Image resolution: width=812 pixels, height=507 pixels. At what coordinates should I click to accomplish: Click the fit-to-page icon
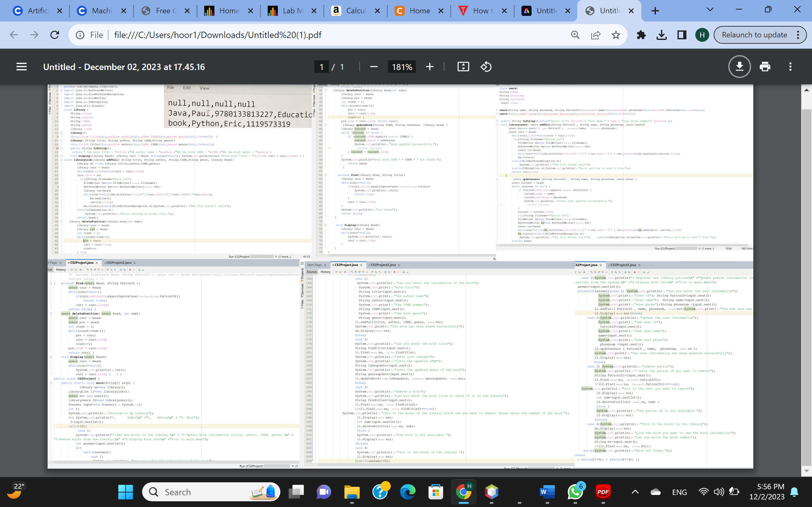pyautogui.click(x=463, y=67)
